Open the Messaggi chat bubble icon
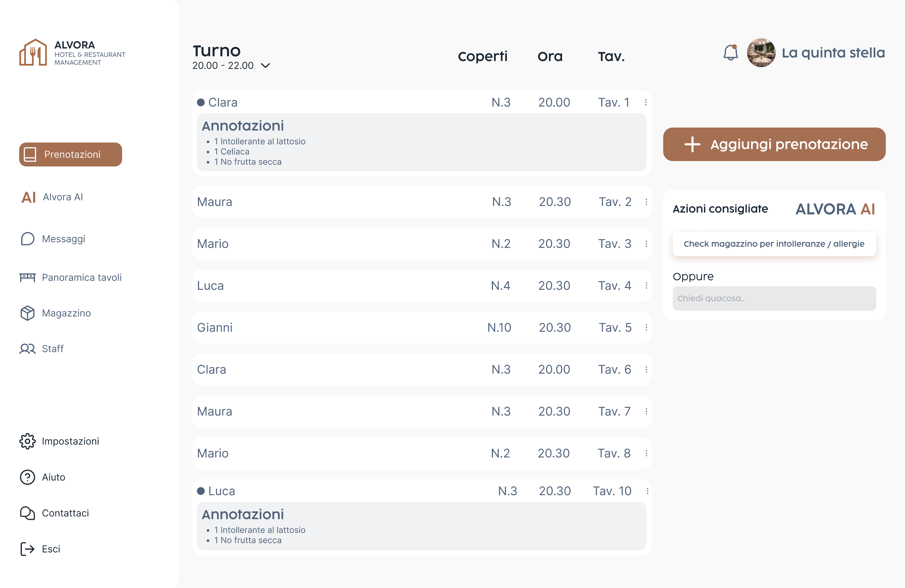Image resolution: width=905 pixels, height=588 pixels. pyautogui.click(x=27, y=239)
